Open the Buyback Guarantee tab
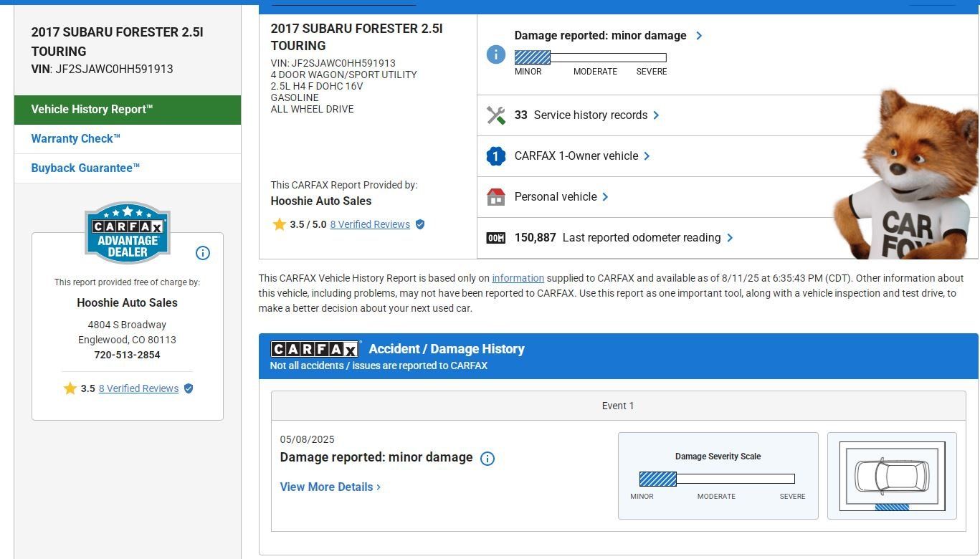 [x=128, y=168]
